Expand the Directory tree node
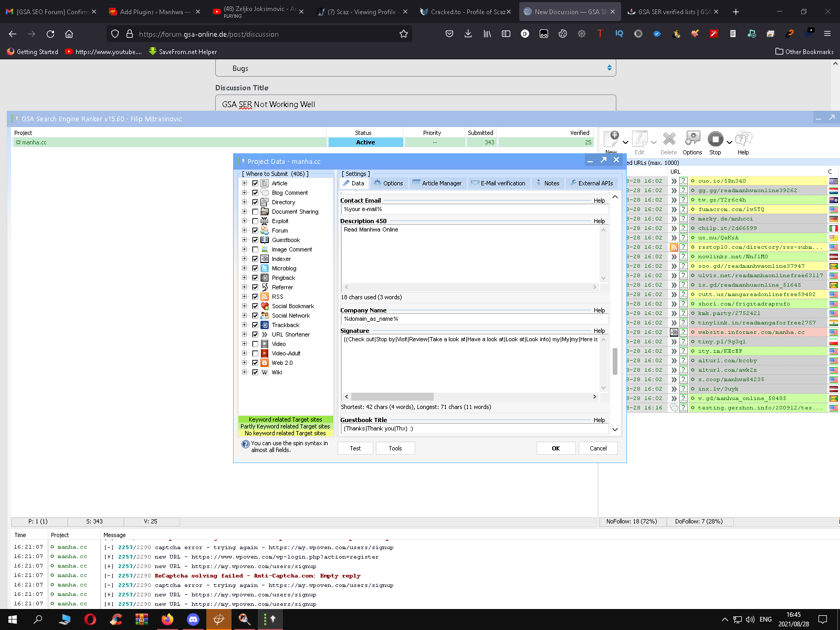Screen dimensions: 840x630 [244, 202]
